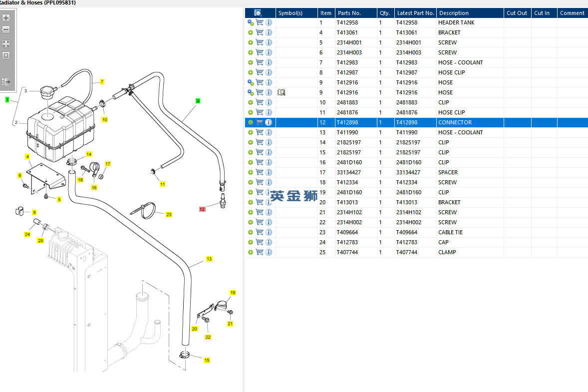Screen dimensions: 588x392
Task: Click green callout 9 on the diagram
Action: coord(198,101)
